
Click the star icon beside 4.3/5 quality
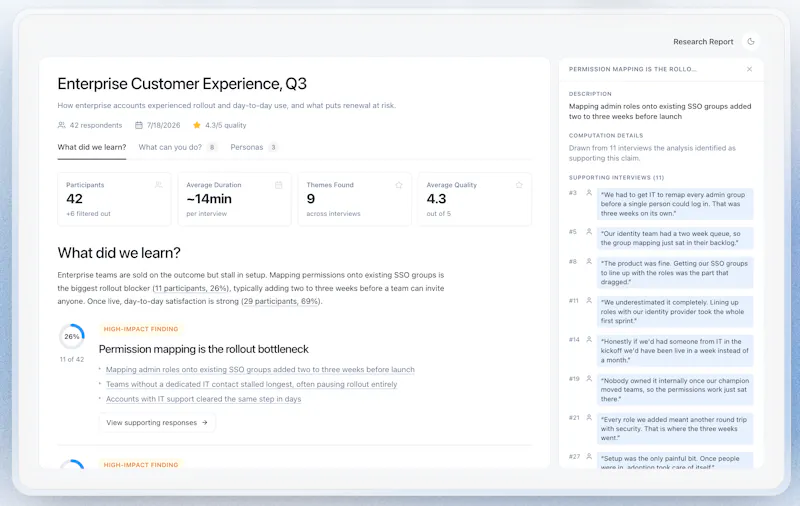coord(196,125)
